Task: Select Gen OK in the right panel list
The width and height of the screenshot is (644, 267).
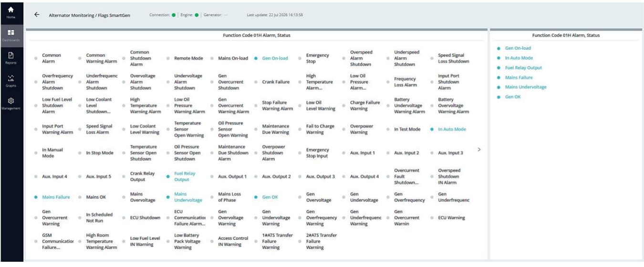Action: coord(509,97)
